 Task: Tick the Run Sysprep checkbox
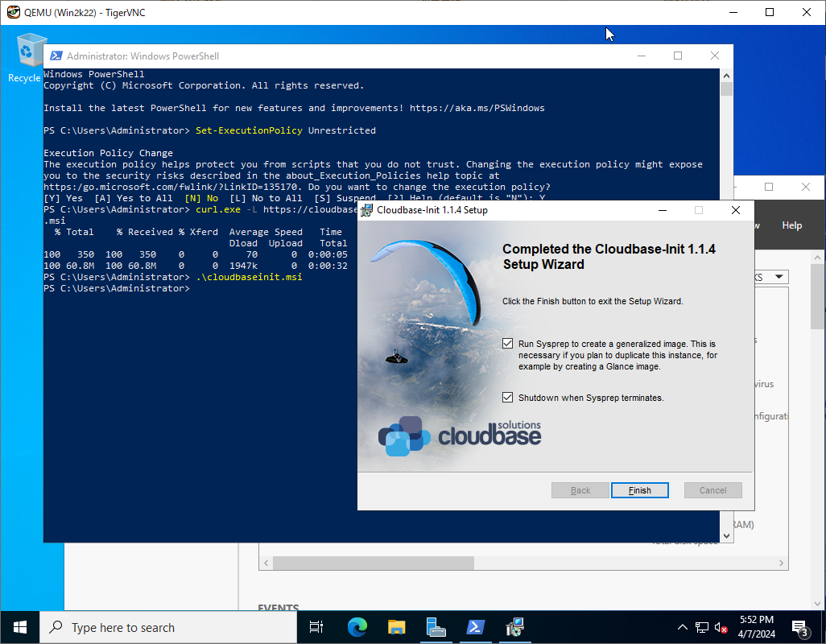coord(507,344)
